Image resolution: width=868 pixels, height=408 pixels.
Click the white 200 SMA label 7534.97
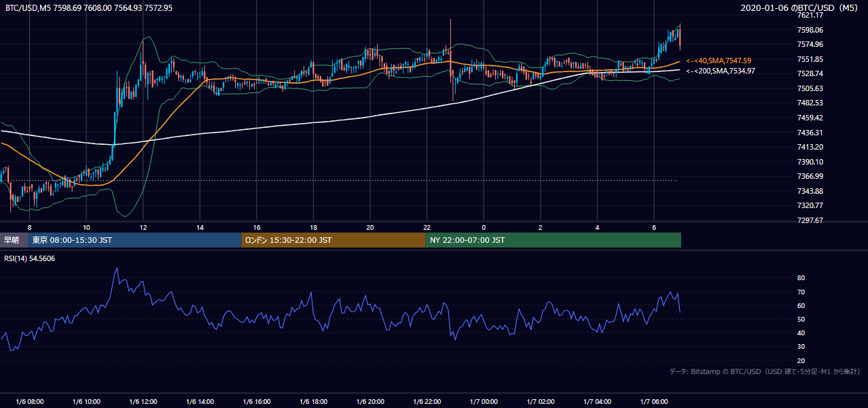720,71
